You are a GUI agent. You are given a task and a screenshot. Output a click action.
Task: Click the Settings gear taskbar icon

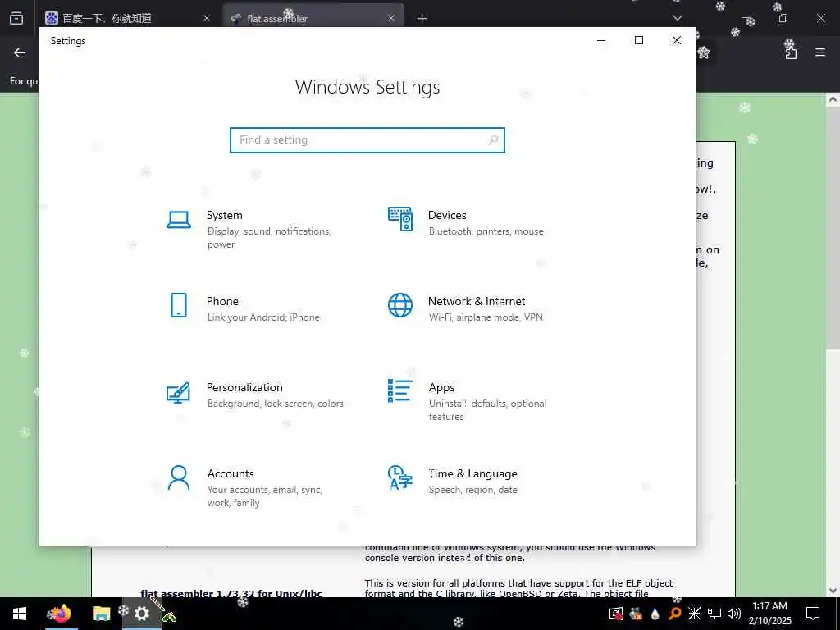coord(141,614)
